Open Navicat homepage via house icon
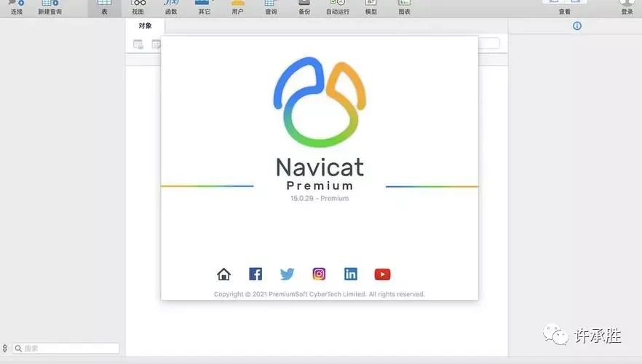Screen dimensions: 642x364 [x=223, y=274]
